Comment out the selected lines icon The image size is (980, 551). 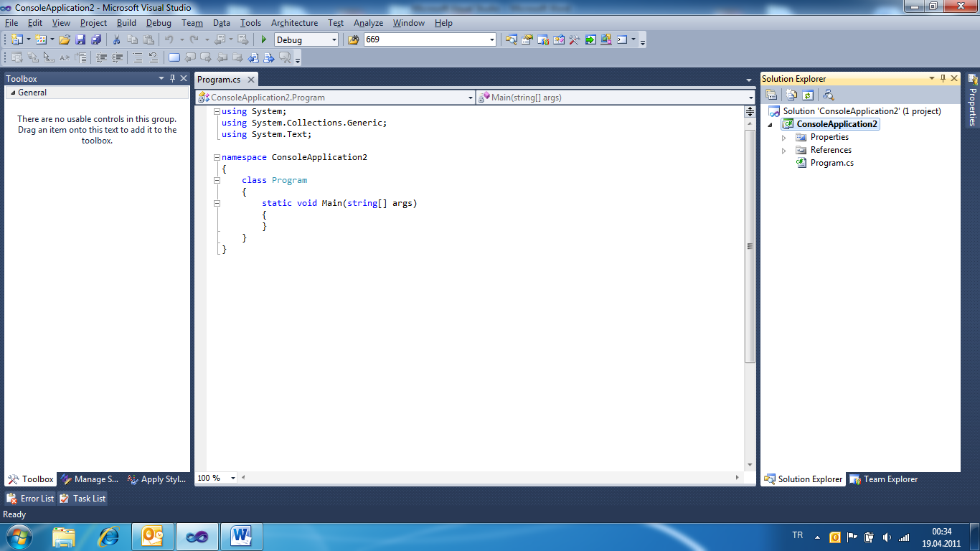[x=137, y=58]
